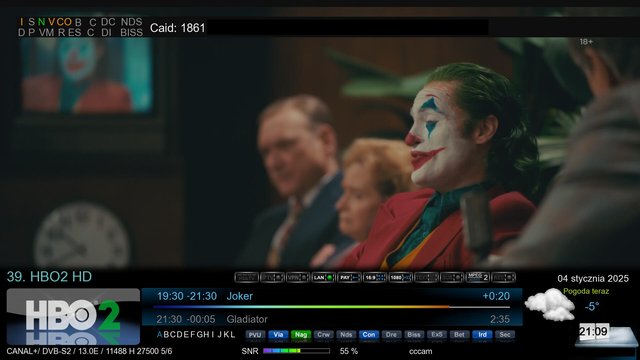
Task: Click the -5° temperature reading
Action: pyautogui.click(x=592, y=307)
